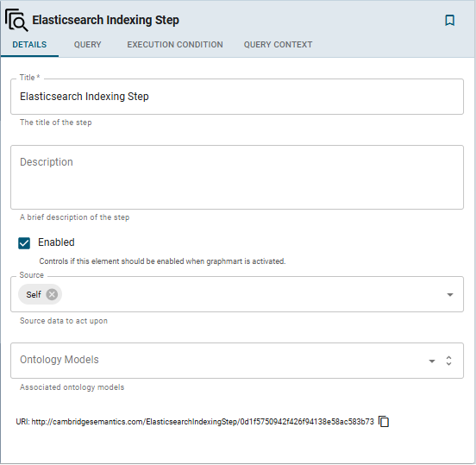Image resolution: width=476 pixels, height=465 pixels.
Task: Switch to the QUERY tab
Action: 87,45
